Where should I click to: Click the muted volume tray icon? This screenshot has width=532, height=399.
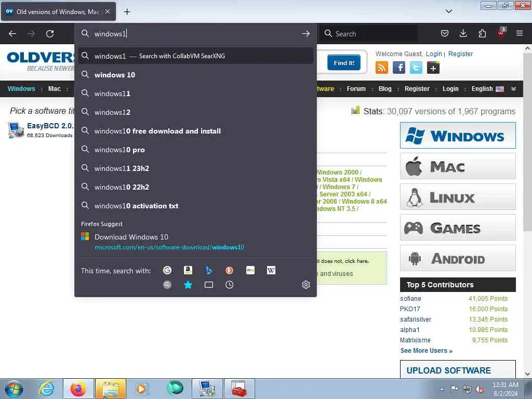pyautogui.click(x=480, y=390)
